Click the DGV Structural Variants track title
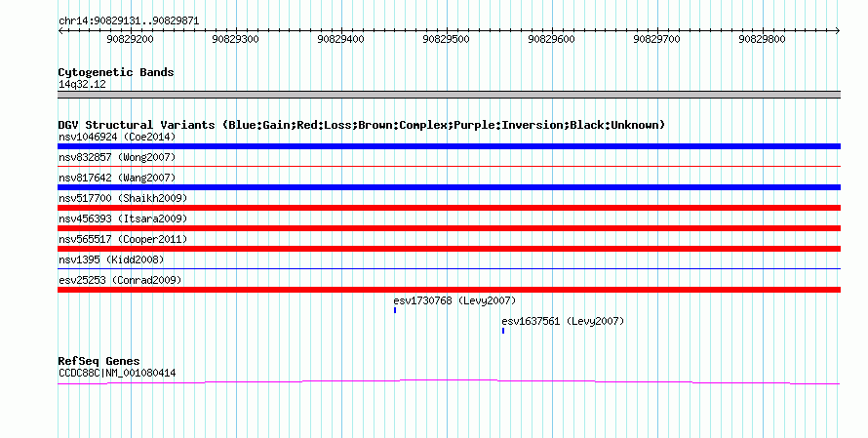The height and width of the screenshot is (438, 868). tap(362, 125)
